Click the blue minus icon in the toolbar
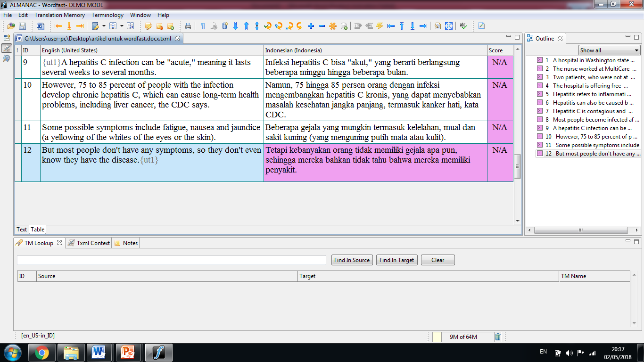 [322, 26]
